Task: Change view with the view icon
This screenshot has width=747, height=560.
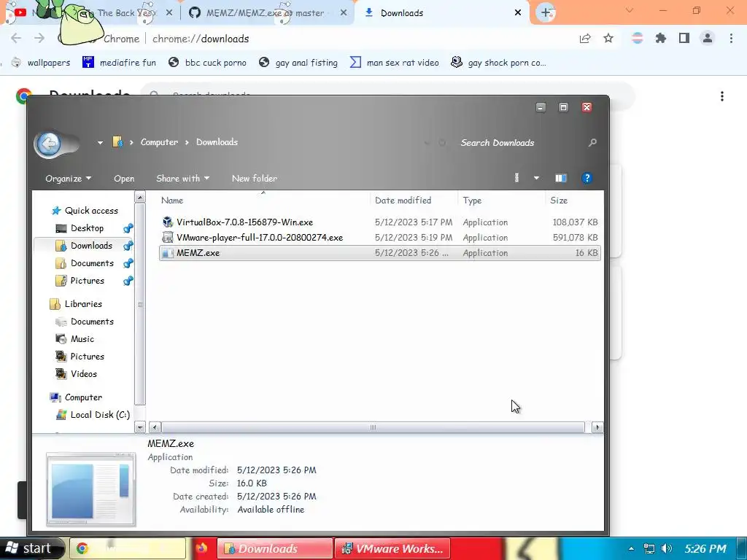Action: coord(517,178)
